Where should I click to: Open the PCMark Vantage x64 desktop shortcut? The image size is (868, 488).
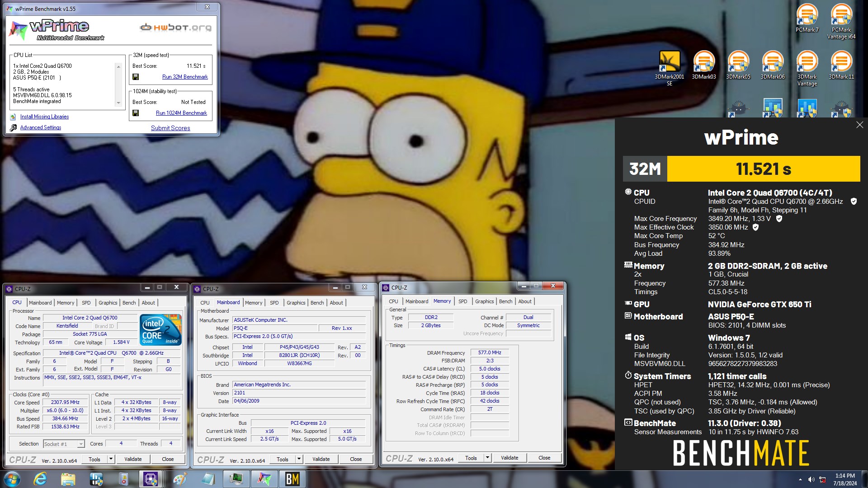(x=841, y=21)
